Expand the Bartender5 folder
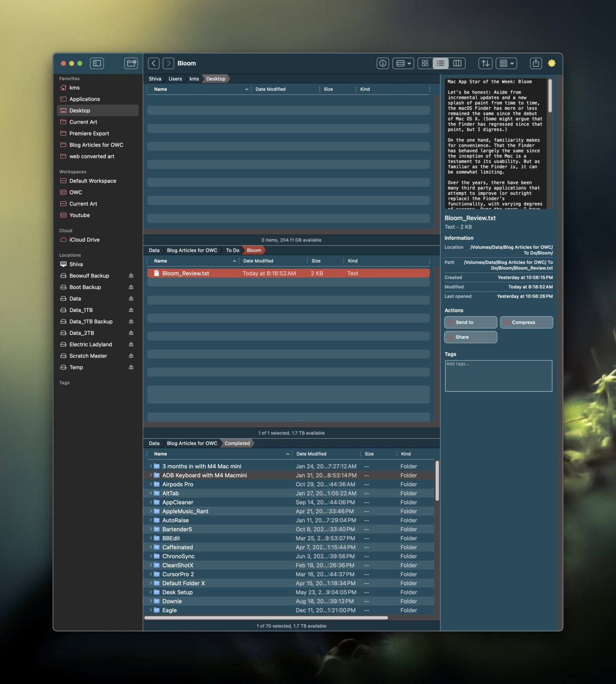The height and width of the screenshot is (684, 616). [x=151, y=529]
